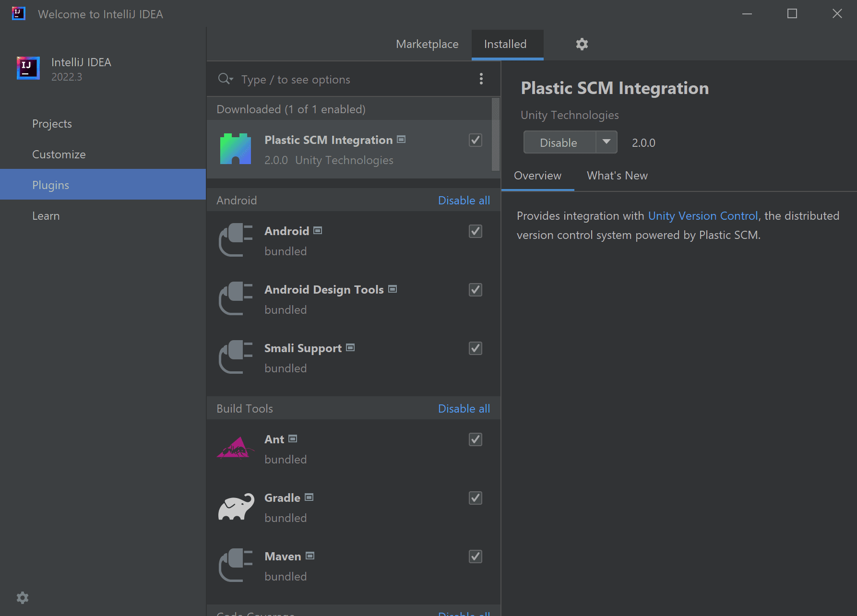857x616 pixels.
Task: Open Customize in the sidebar
Action: [103, 154]
